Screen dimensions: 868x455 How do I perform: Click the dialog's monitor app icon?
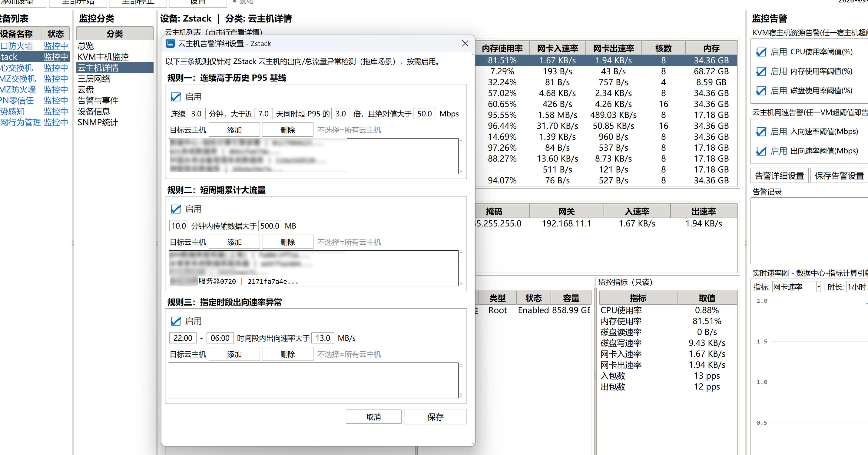170,44
